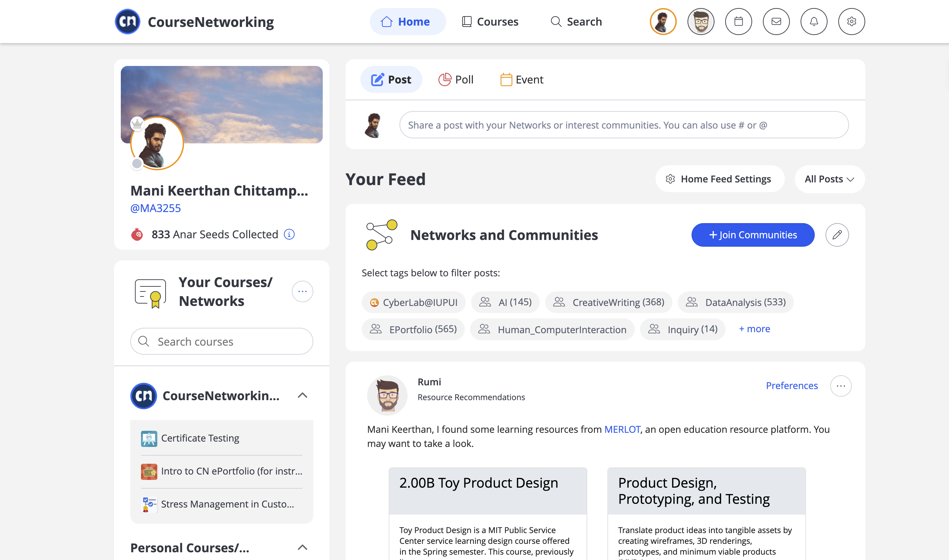Click the edit pencil for communities
Image resolution: width=949 pixels, height=560 pixels.
pyautogui.click(x=837, y=235)
